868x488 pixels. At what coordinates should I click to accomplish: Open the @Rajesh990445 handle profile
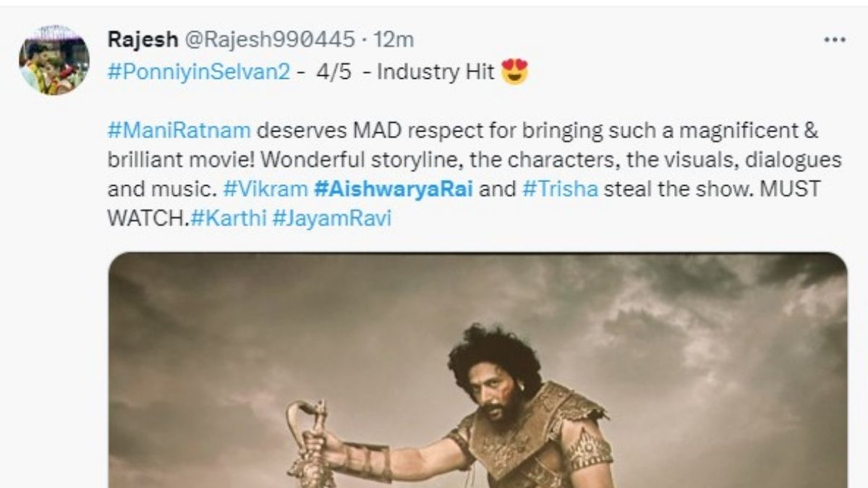coord(271,39)
